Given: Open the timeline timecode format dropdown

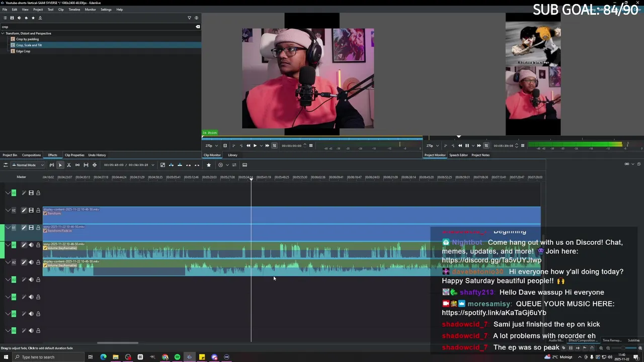Looking at the screenshot, I should click(153, 165).
